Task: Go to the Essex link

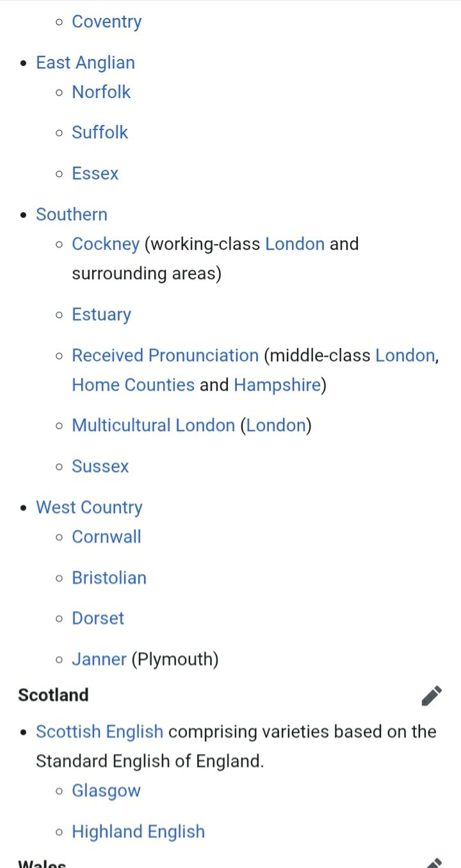Action: (95, 174)
